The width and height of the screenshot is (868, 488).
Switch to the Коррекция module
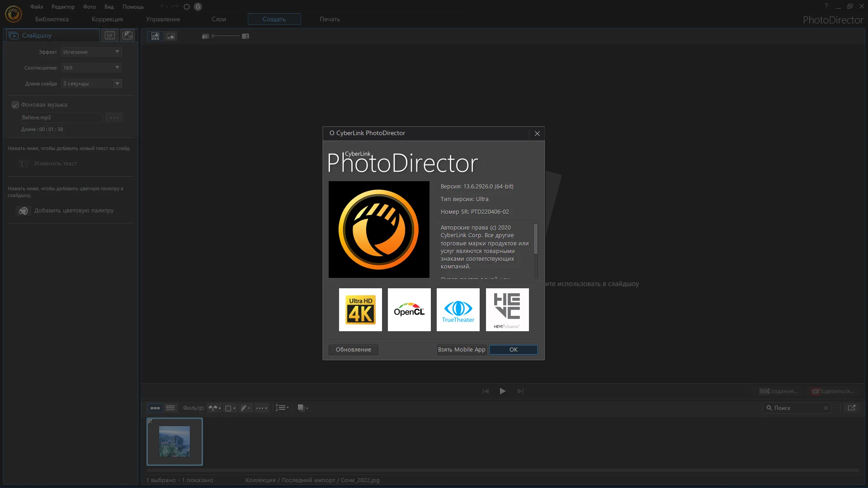107,19
